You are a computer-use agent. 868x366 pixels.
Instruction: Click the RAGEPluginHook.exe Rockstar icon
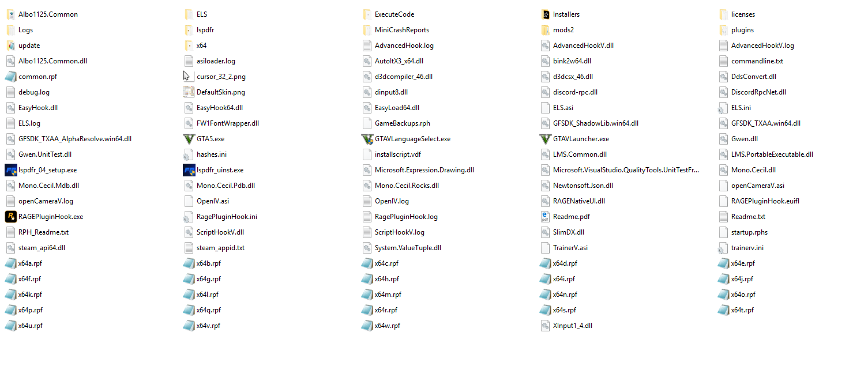pyautogui.click(x=11, y=217)
